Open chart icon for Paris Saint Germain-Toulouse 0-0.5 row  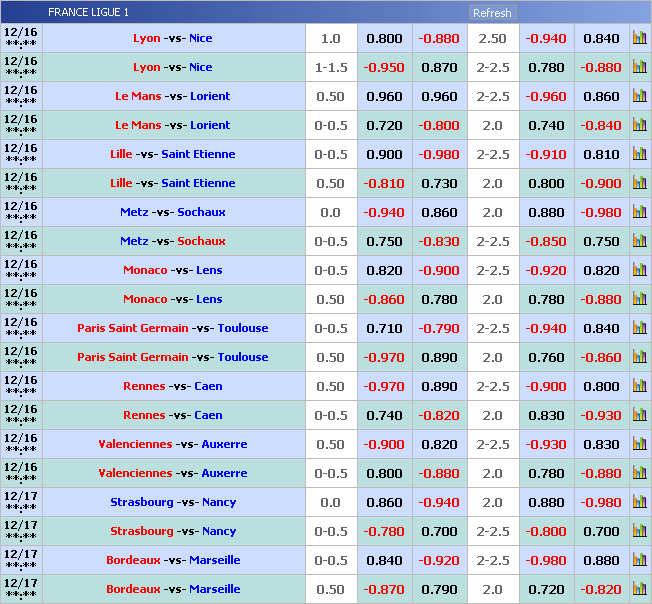click(x=639, y=329)
